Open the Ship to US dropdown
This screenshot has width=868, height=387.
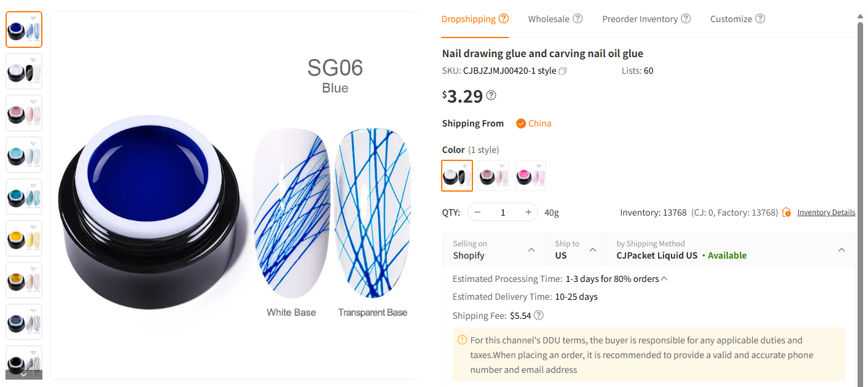[x=593, y=250]
